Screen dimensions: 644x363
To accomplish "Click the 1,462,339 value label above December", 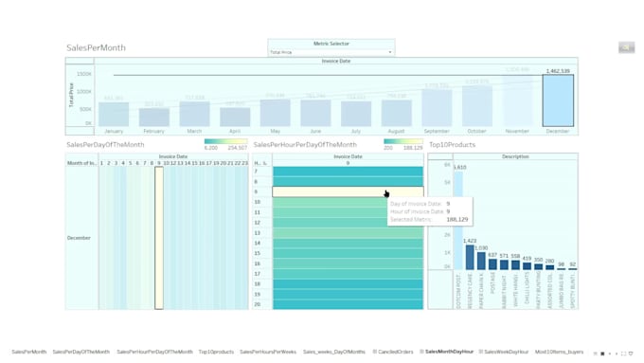I will 558,71.
